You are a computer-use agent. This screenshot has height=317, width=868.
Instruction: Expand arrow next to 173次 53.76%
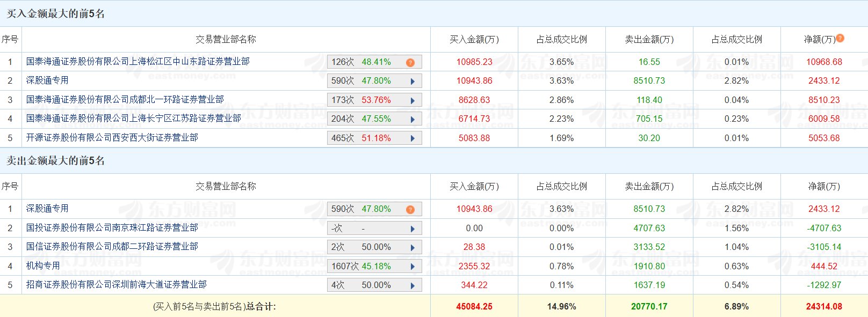pos(413,101)
